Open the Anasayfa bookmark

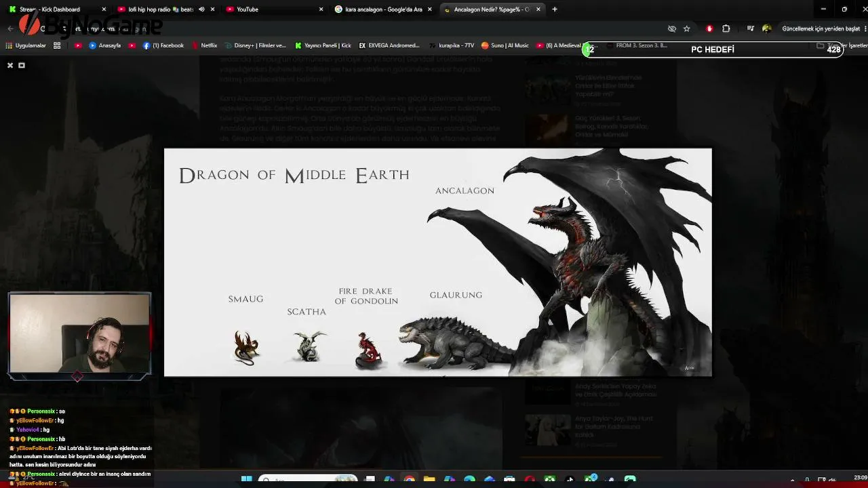tap(104, 45)
